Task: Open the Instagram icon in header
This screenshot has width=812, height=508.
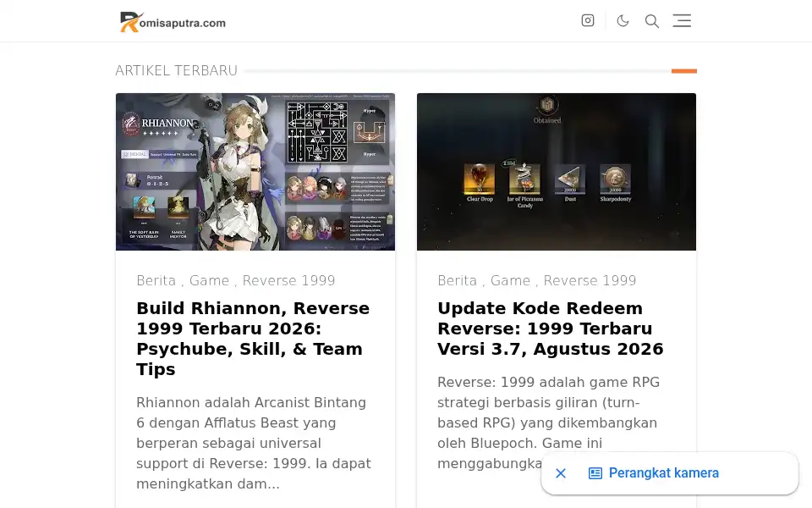Action: point(587,20)
